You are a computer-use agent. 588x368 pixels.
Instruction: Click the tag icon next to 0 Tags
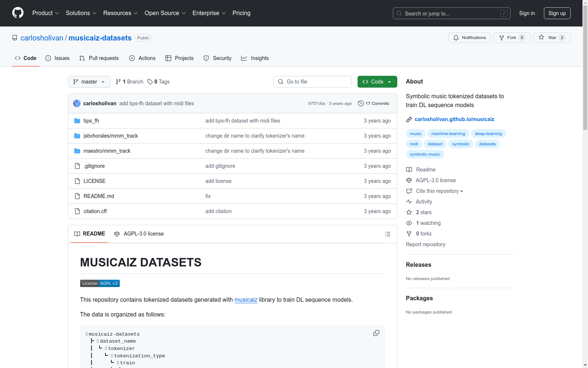click(150, 82)
